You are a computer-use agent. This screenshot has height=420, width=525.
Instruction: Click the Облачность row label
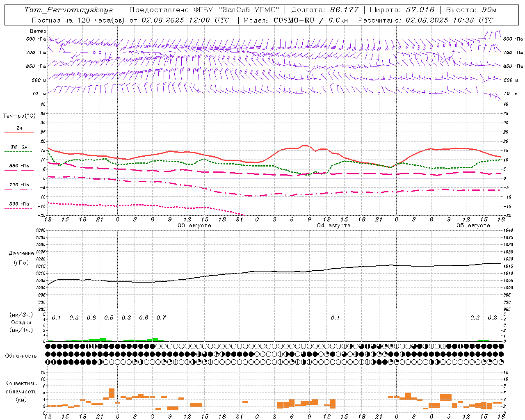pyautogui.click(x=21, y=356)
